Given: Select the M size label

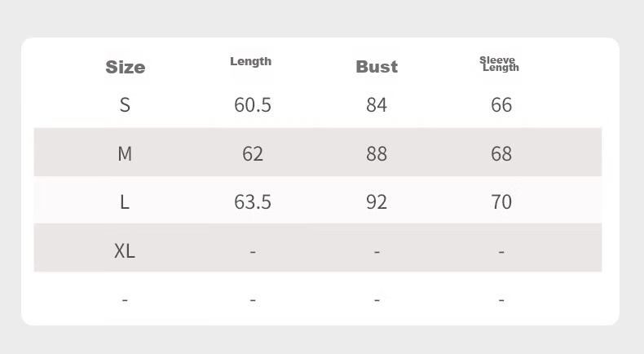Looking at the screenshot, I should [x=125, y=154].
